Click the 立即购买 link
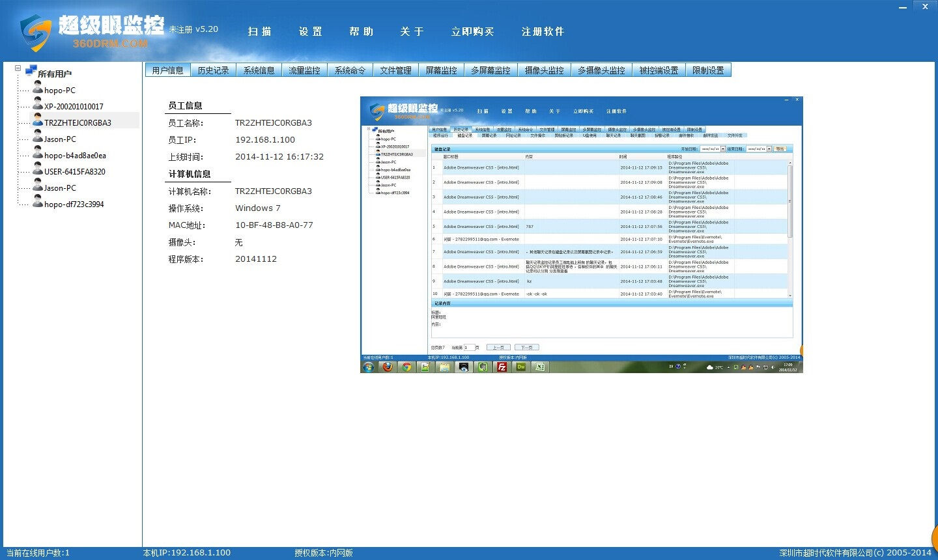 point(472,31)
